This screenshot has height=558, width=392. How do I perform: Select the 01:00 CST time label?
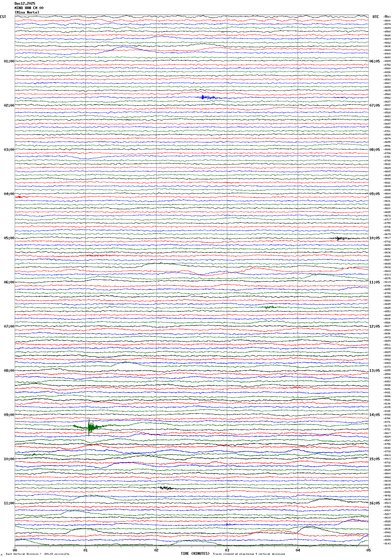tap(9, 61)
